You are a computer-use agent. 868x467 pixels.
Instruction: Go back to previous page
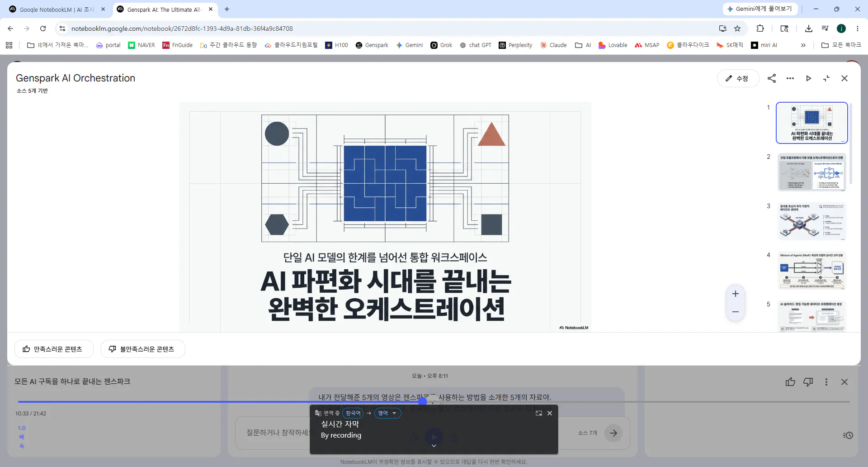pos(10,29)
